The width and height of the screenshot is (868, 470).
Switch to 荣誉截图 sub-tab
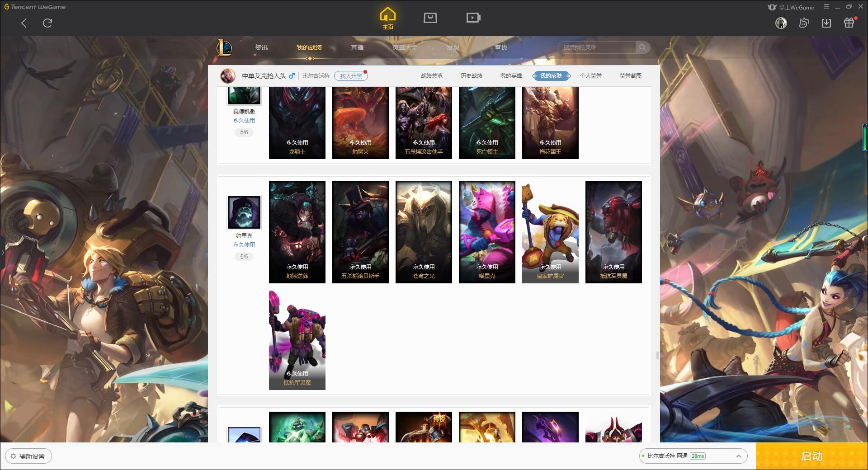click(631, 76)
